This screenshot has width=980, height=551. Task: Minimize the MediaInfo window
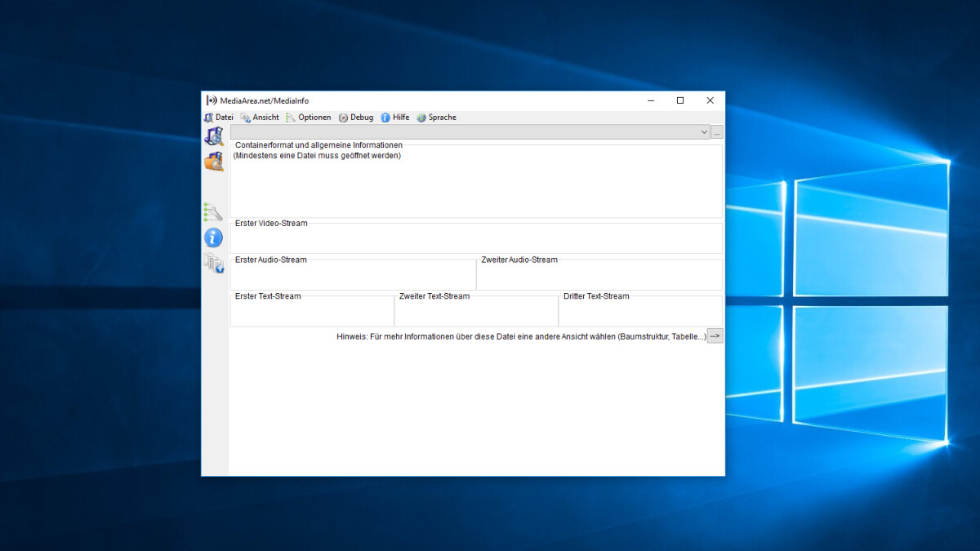coord(651,100)
